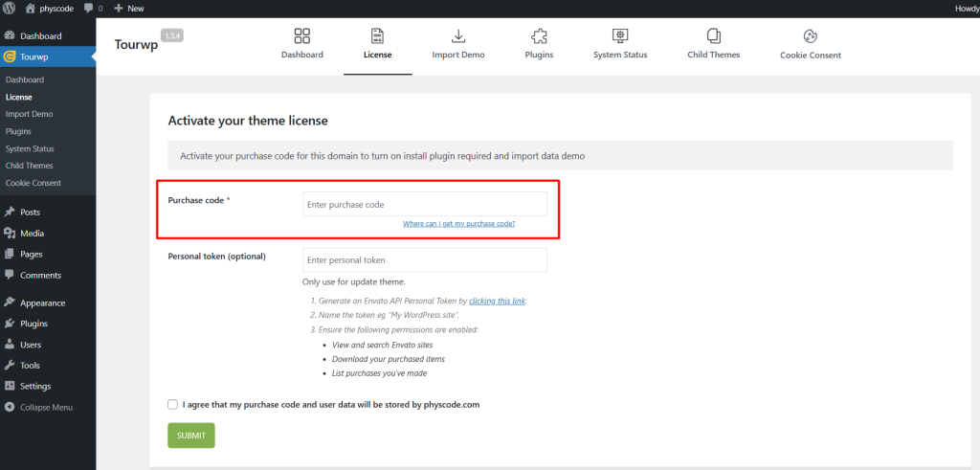Click the WordPress logo icon in admin bar

click(x=10, y=8)
